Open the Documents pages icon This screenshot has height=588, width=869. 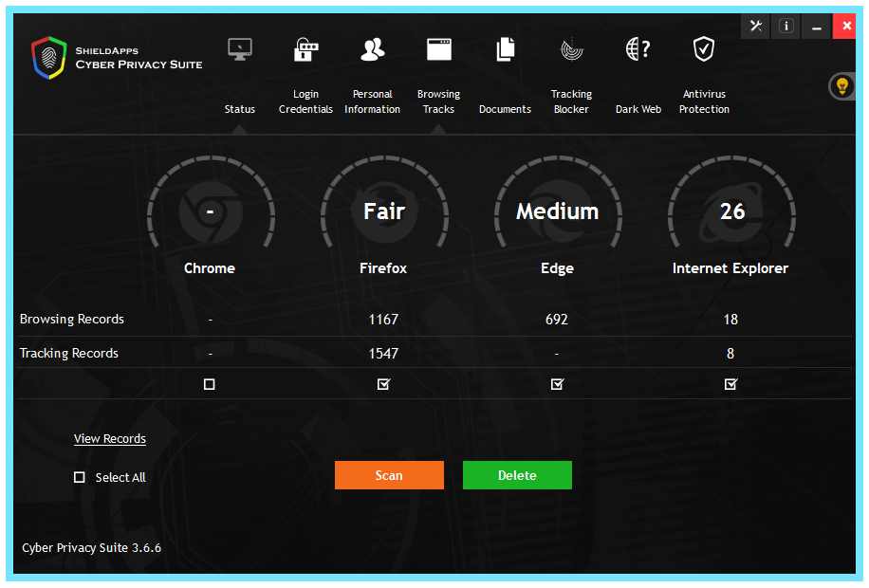coord(506,49)
